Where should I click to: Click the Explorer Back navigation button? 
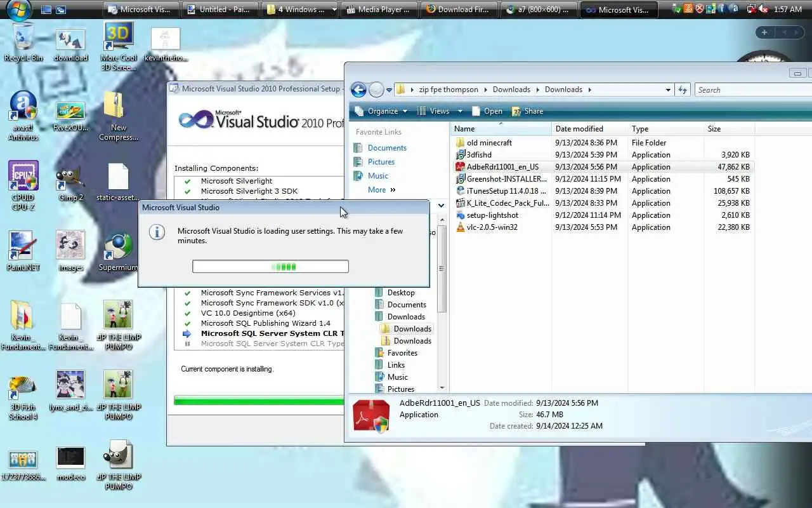pos(358,90)
